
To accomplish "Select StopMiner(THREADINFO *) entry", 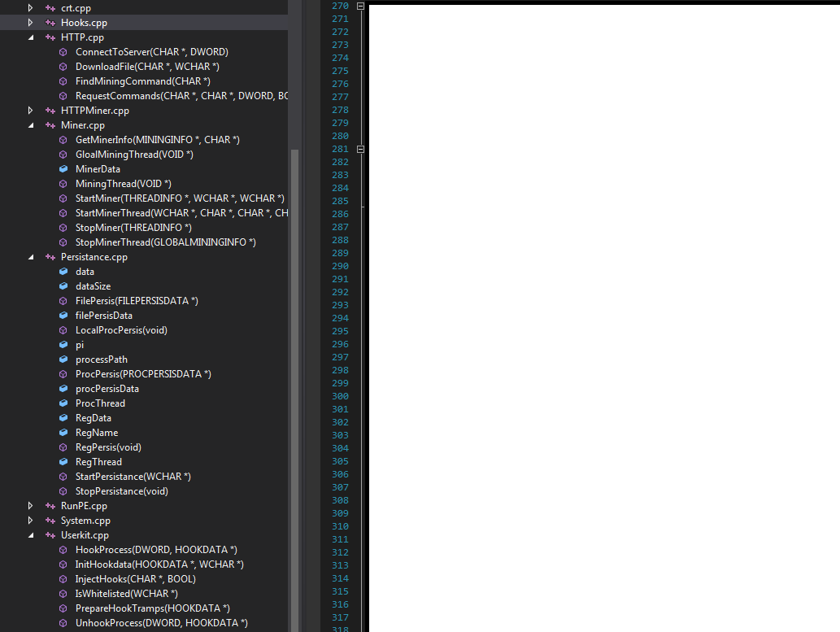I will pyautogui.click(x=133, y=227).
